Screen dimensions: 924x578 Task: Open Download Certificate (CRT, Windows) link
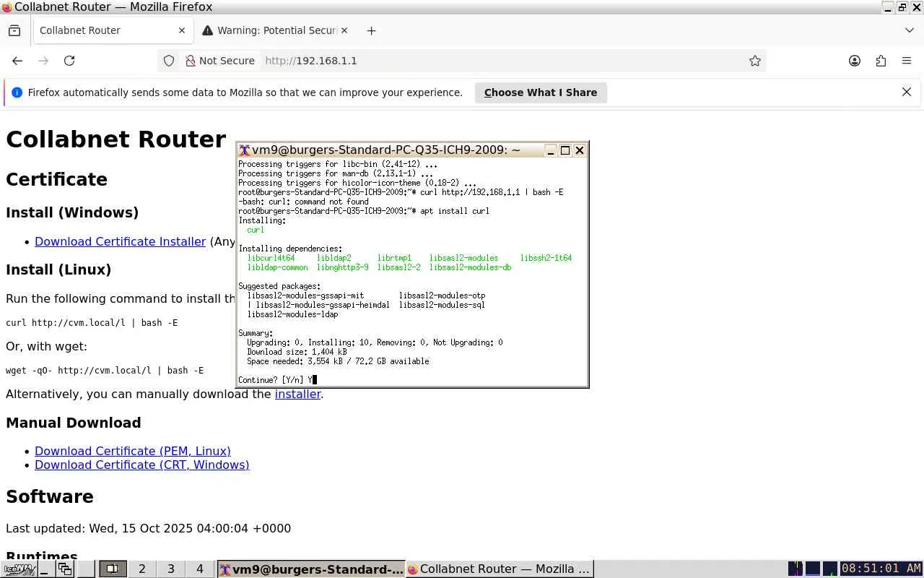tap(142, 465)
